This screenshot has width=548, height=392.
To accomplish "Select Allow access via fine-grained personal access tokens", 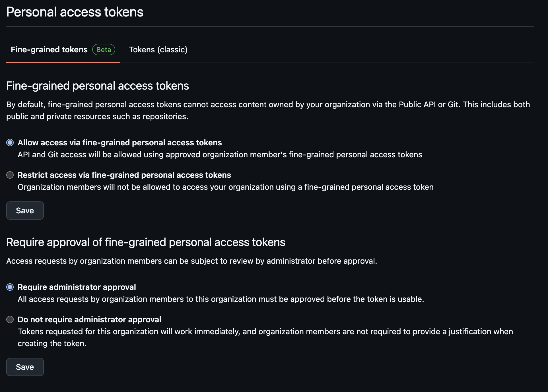I will coord(120,143).
